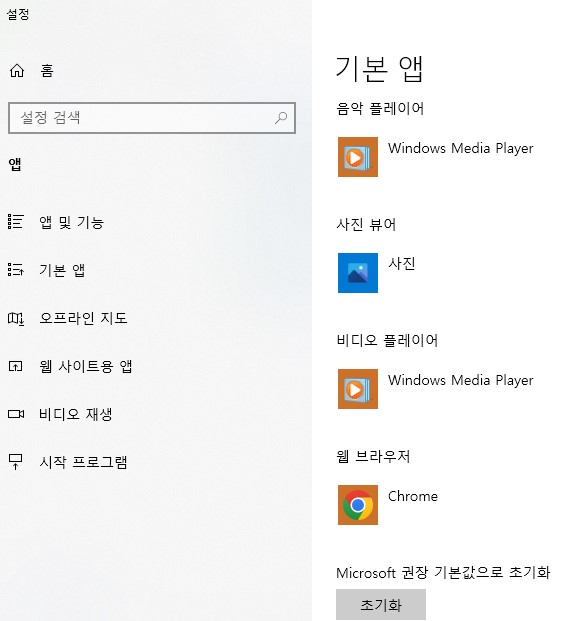Open 시작 프로그램 page
Image resolution: width=564 pixels, height=621 pixels.
click(83, 462)
